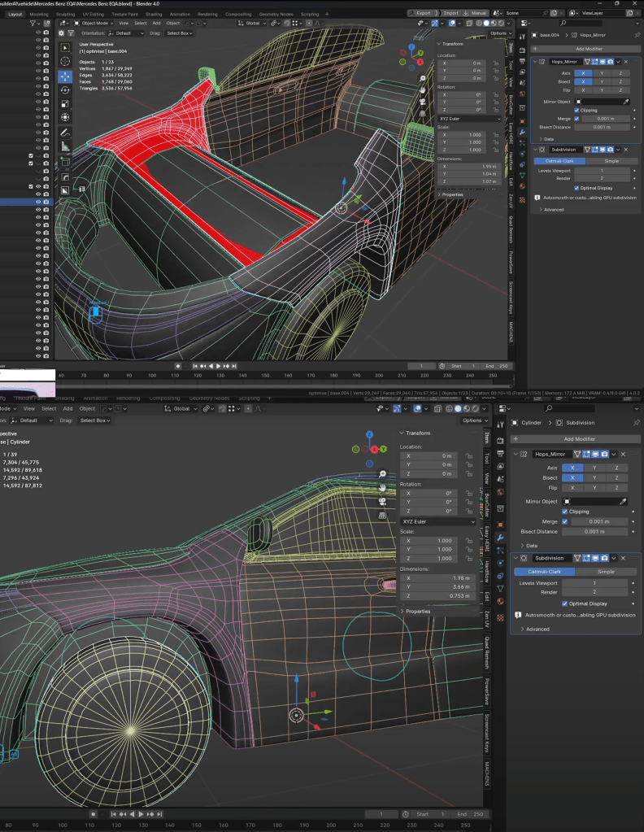644x832 pixels.
Task: Remove the Cylinder's Subdivision modifier with X
Action: (623, 558)
